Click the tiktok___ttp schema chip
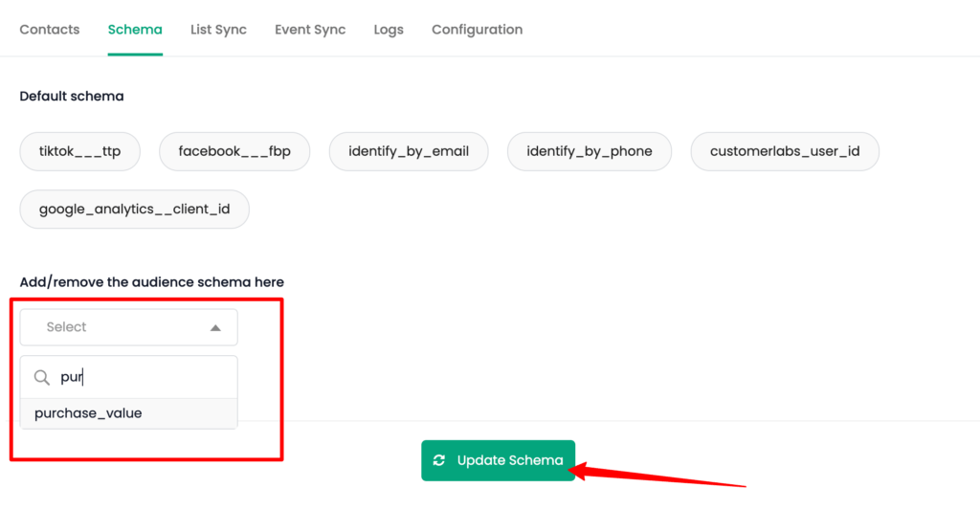 [80, 151]
